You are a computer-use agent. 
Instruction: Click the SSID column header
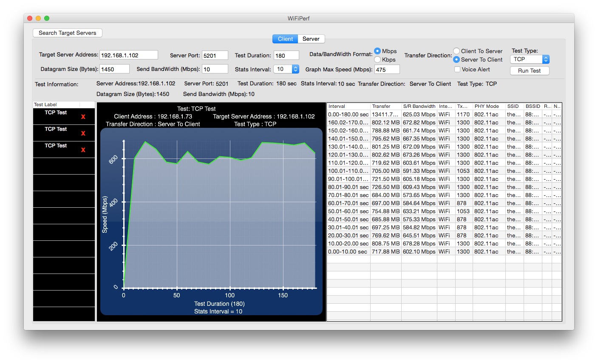[x=515, y=106]
